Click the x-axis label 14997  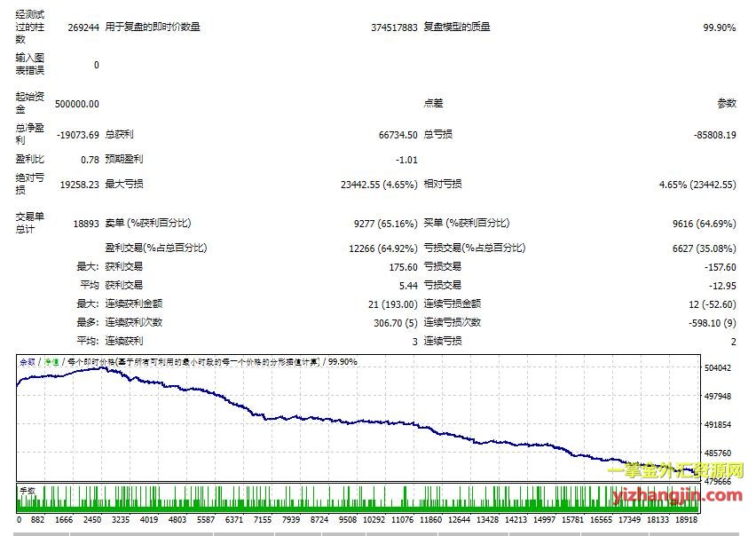(544, 520)
